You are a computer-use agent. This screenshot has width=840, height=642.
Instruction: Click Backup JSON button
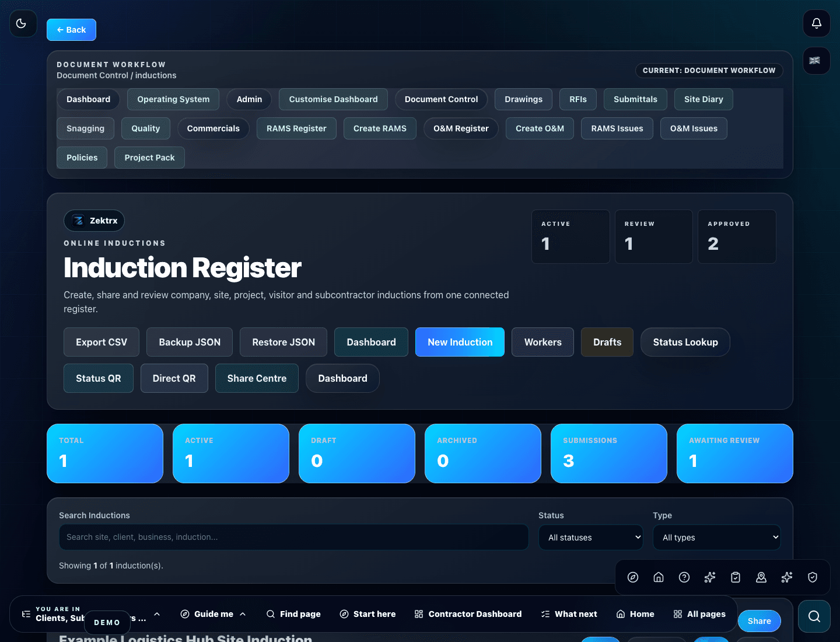190,342
